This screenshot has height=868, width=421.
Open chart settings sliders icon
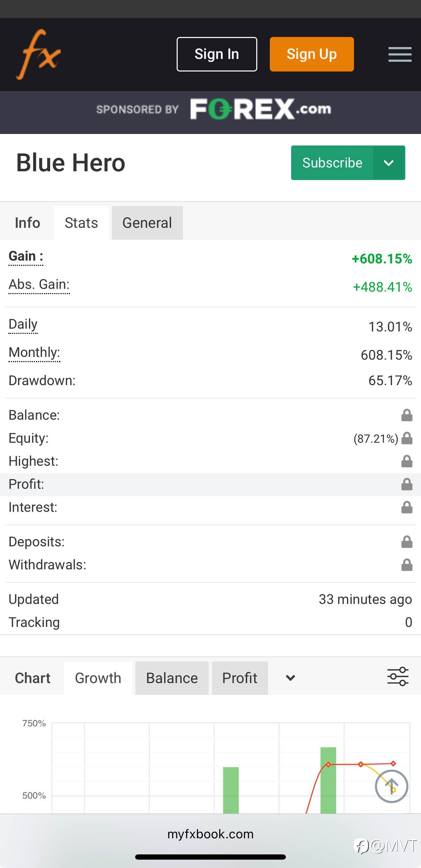coord(398,676)
